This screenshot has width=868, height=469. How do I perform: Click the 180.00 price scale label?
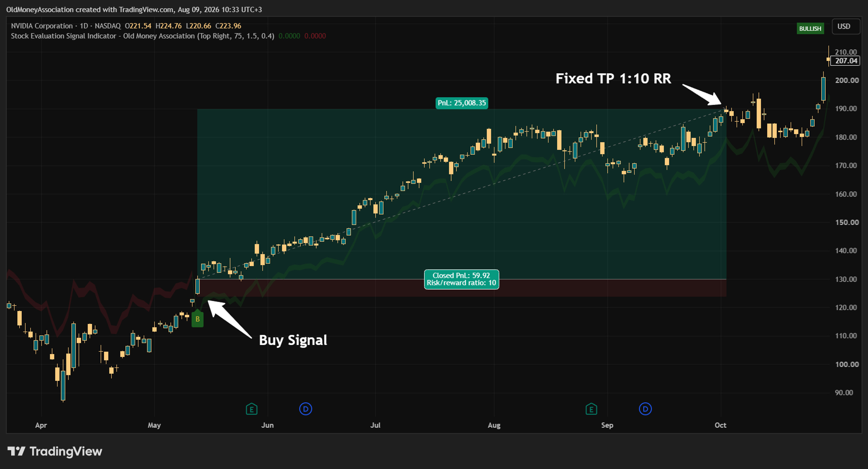[846, 137]
